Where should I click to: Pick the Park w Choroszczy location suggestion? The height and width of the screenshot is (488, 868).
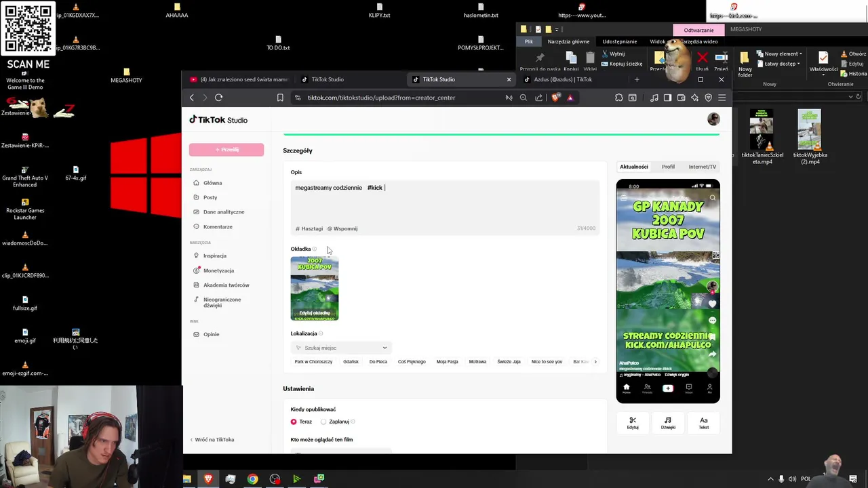(x=313, y=362)
